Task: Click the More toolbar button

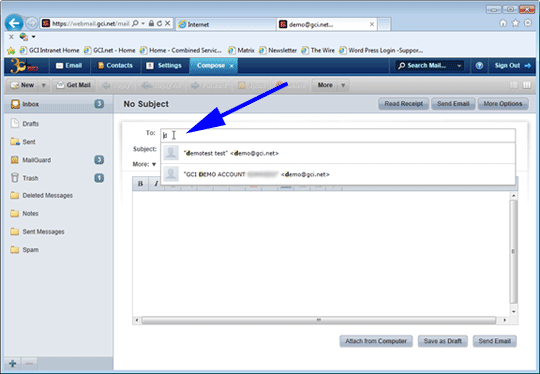Action: click(x=325, y=85)
